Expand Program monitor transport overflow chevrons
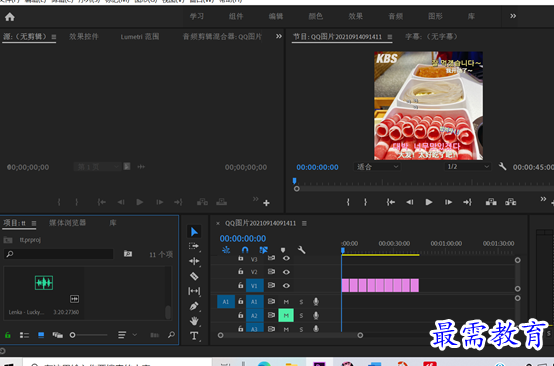The image size is (554, 366). [543, 199]
